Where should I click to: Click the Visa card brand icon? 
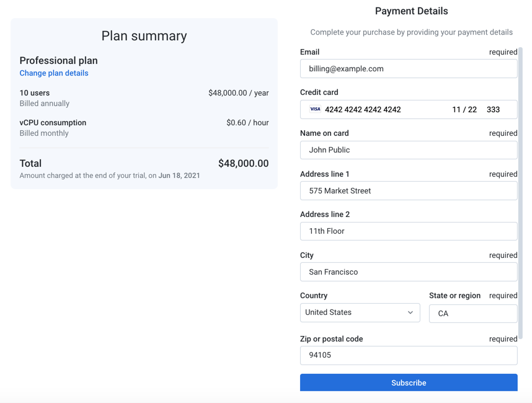tap(315, 109)
